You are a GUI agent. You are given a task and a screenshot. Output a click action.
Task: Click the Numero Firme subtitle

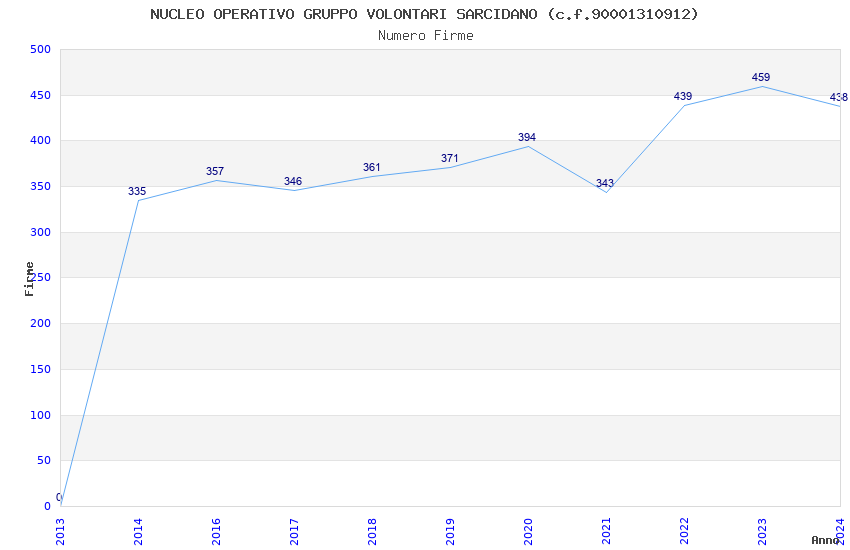[425, 35]
